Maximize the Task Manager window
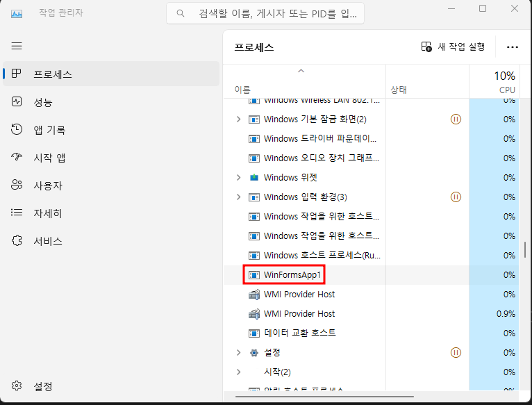This screenshot has height=405, width=532. point(483,8)
